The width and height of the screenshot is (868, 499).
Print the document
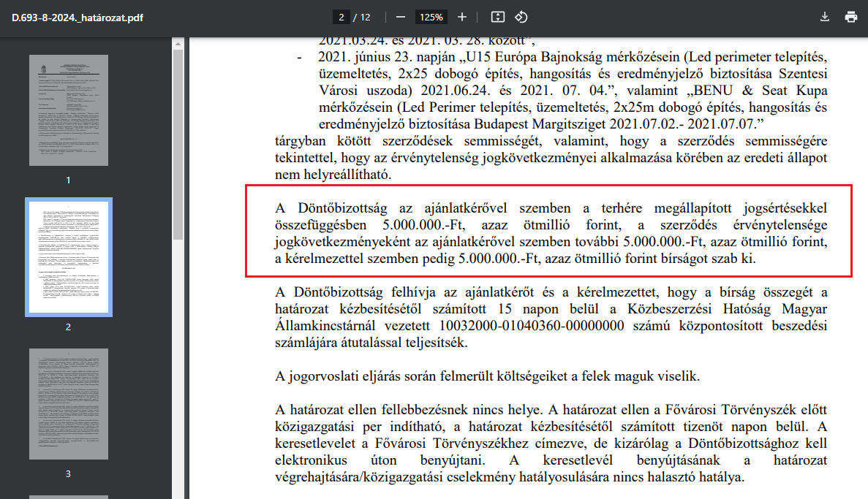tap(850, 17)
